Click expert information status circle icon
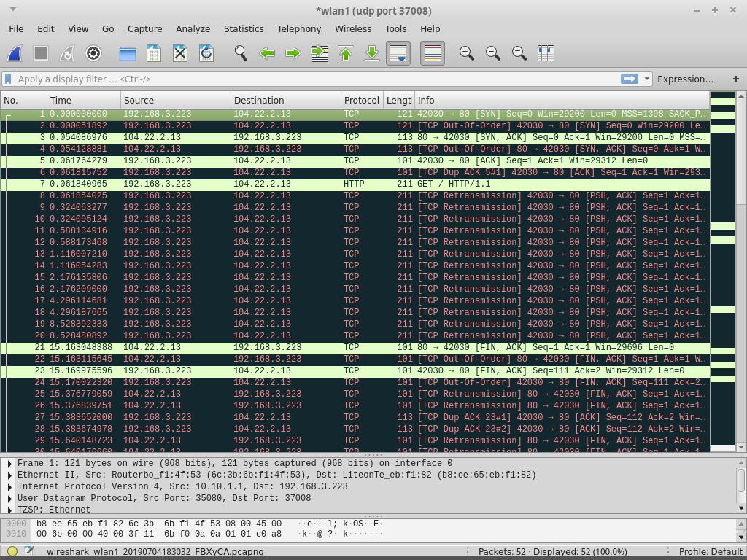Viewport: 747px width, 560px height. point(12,551)
